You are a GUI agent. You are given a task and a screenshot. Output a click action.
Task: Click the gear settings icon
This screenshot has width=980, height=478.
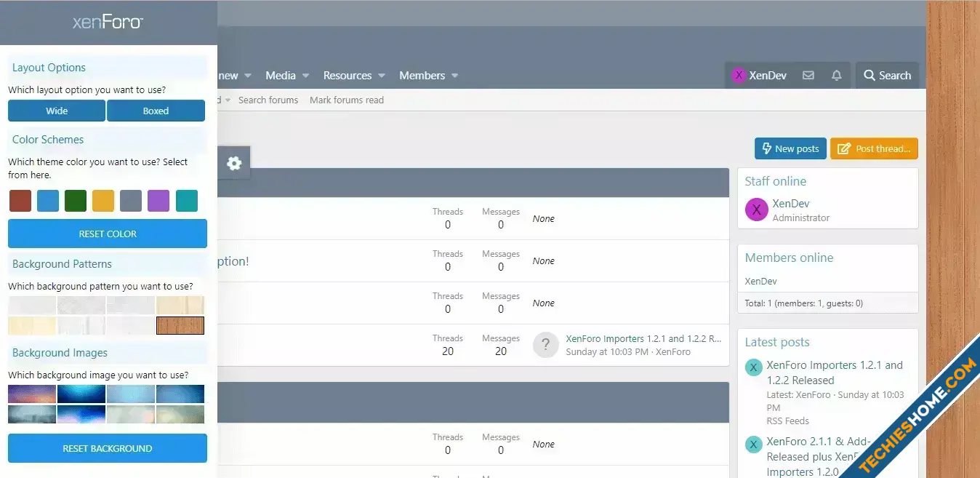tap(234, 164)
